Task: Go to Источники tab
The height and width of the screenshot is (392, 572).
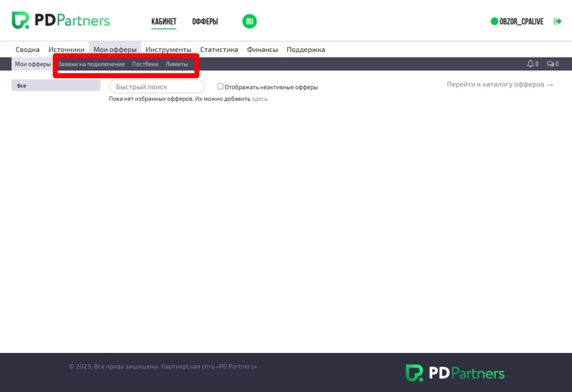Action: pyautogui.click(x=66, y=49)
